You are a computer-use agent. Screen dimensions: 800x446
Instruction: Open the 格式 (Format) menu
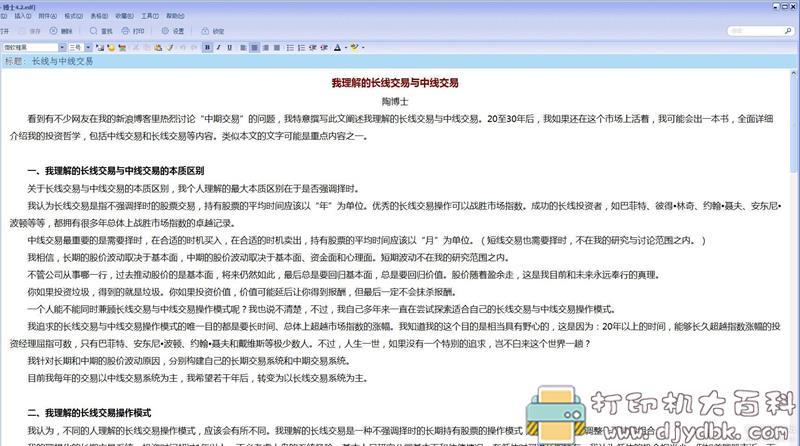(x=73, y=16)
